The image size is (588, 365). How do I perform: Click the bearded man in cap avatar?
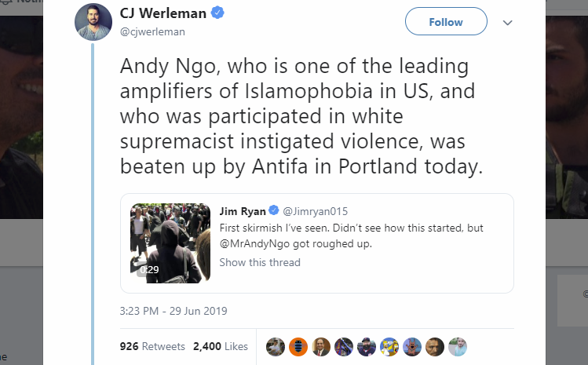tap(367, 347)
